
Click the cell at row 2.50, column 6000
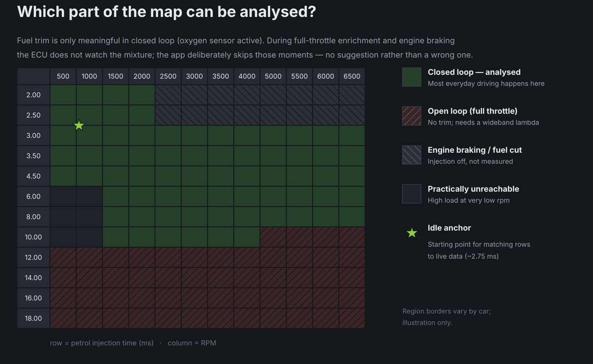coord(326,115)
